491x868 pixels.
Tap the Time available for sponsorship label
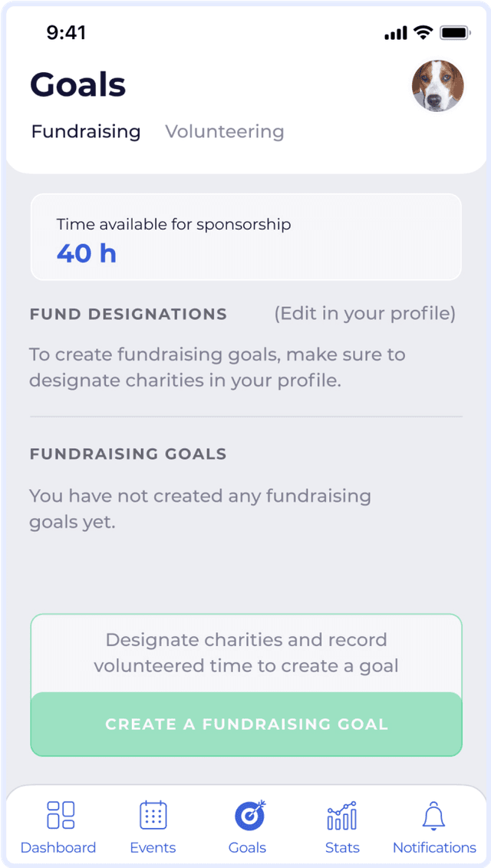174,225
